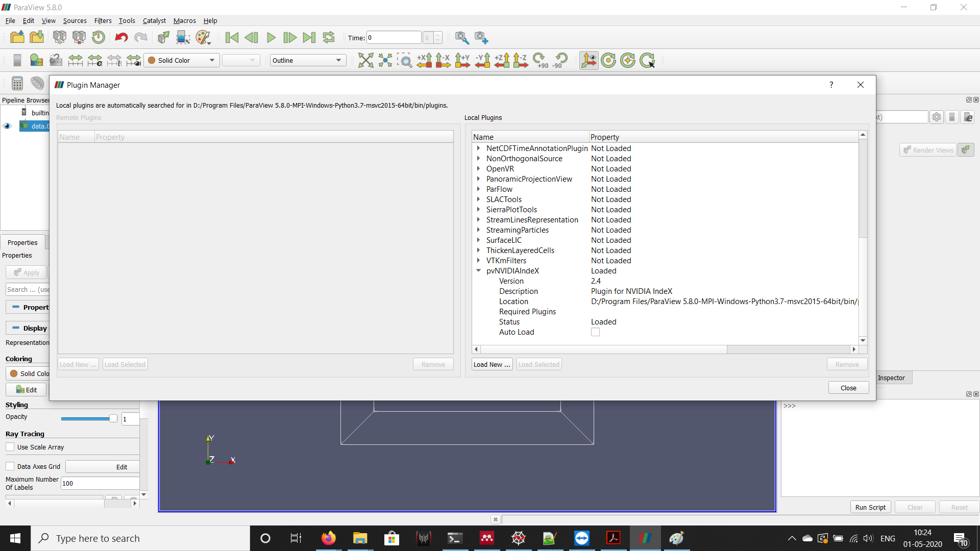Toggle visibility eye for data source
This screenshot has height=551, width=980.
pos(7,126)
